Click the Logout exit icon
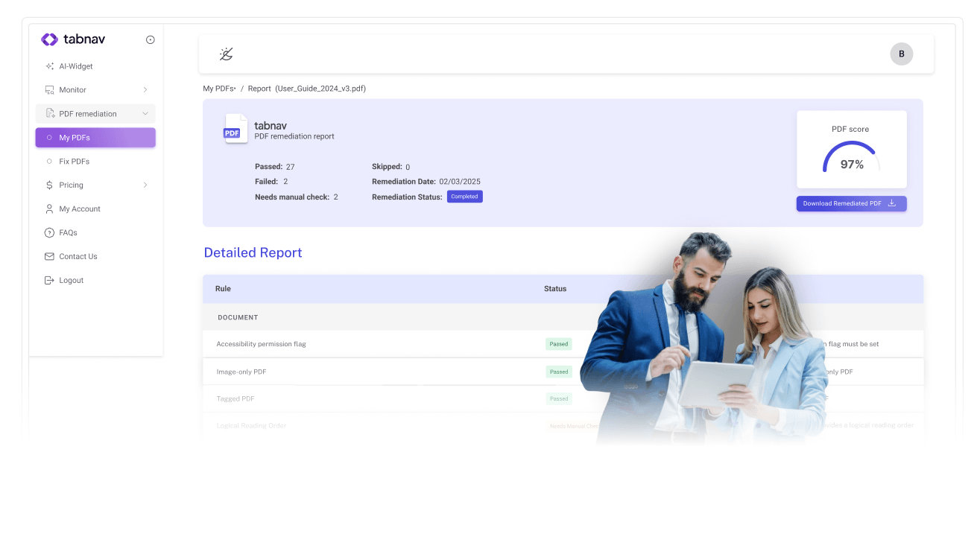977x560 pixels. point(50,281)
